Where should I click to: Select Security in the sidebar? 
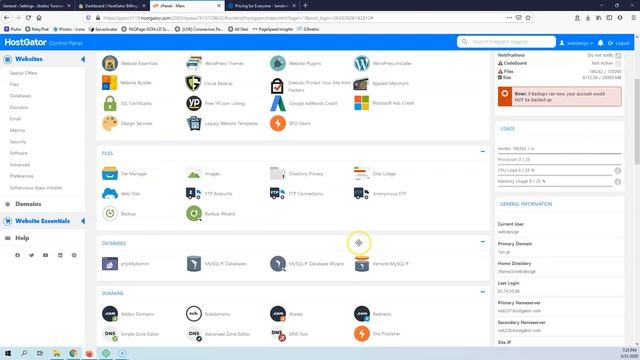pyautogui.click(x=18, y=142)
